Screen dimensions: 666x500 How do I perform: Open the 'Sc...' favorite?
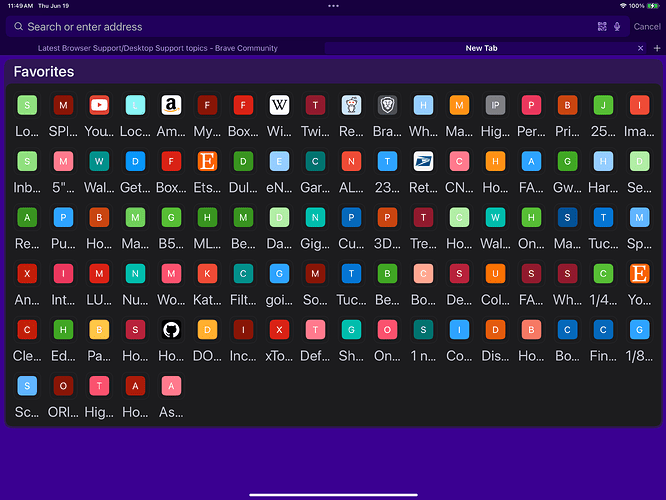[x=27, y=386]
